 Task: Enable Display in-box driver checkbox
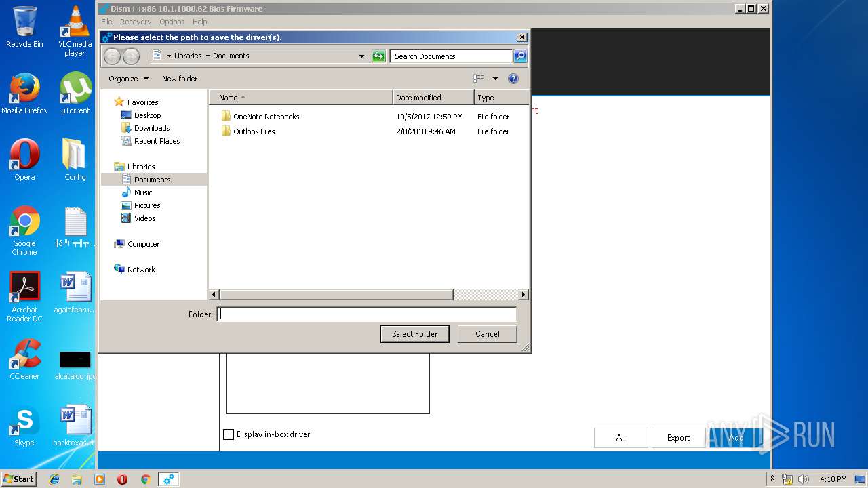pyautogui.click(x=229, y=434)
